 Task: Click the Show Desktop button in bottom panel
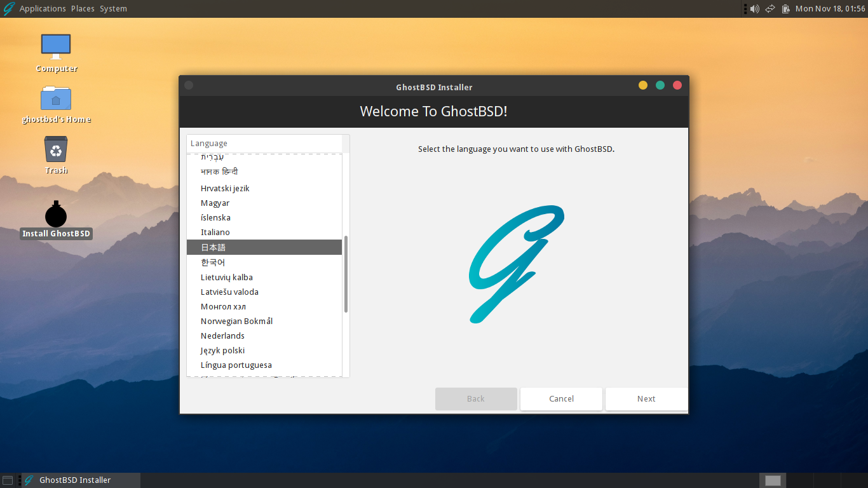click(8, 480)
